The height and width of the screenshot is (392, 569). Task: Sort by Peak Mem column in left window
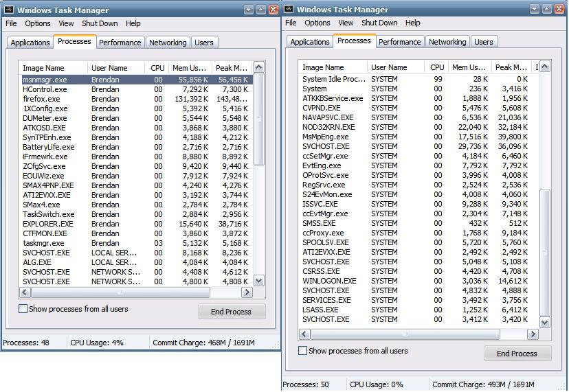(232, 68)
